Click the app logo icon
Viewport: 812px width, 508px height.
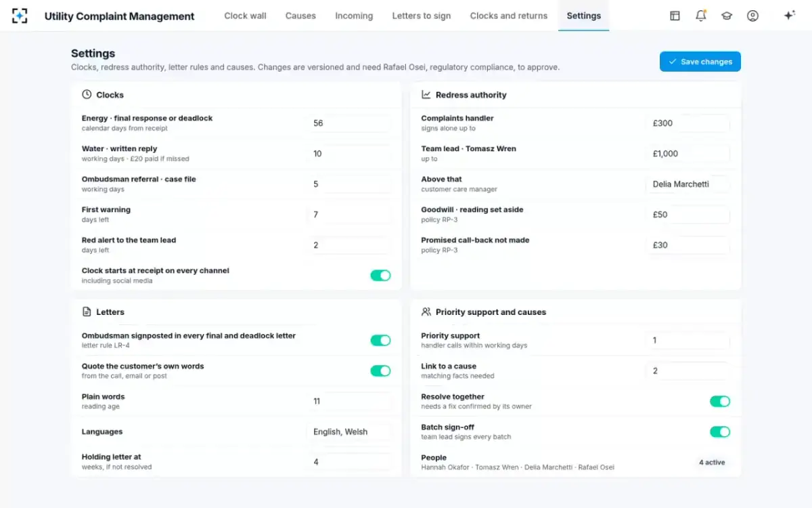20,16
